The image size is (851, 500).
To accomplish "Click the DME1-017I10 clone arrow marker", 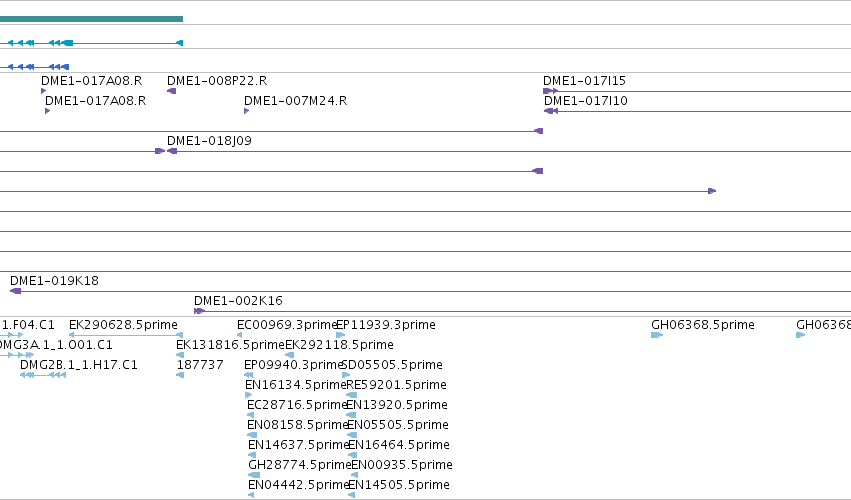I will (x=551, y=111).
